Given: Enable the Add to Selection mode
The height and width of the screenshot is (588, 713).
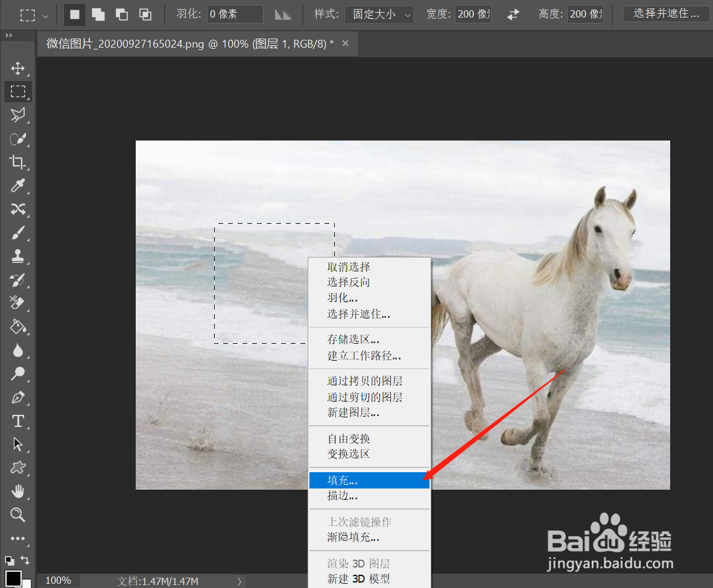Looking at the screenshot, I should [x=98, y=13].
